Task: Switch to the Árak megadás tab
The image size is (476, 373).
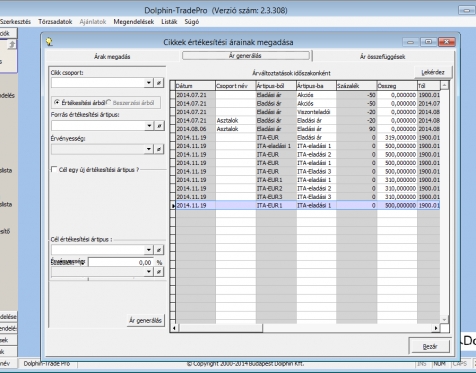Action: coord(112,56)
